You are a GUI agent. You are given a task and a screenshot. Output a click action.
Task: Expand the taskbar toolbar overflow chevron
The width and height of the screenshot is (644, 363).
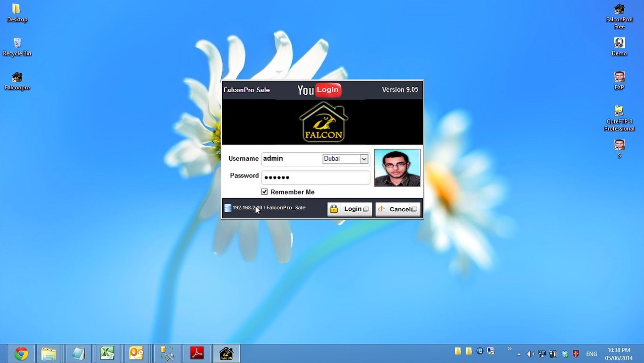coord(509,349)
